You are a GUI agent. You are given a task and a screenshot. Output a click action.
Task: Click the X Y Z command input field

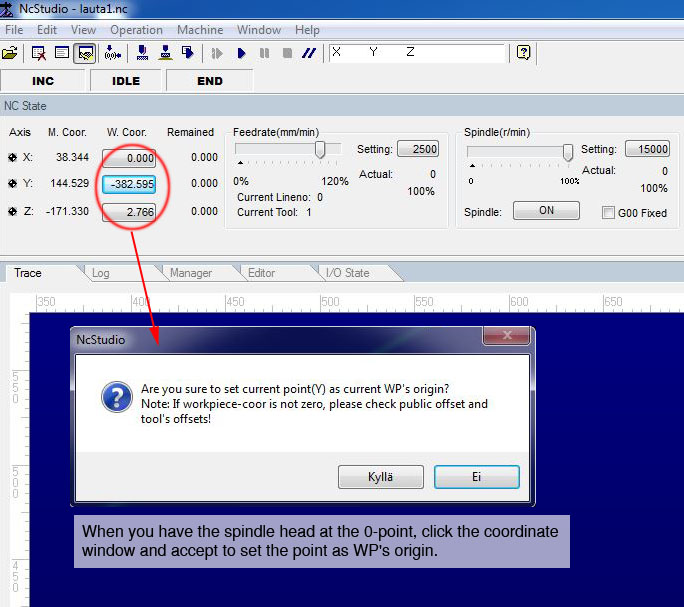tap(417, 53)
